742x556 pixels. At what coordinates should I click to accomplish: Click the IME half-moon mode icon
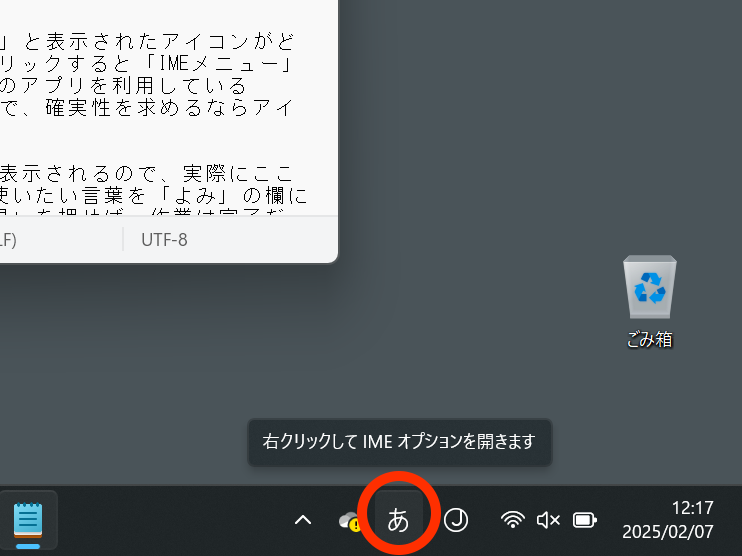click(456, 520)
